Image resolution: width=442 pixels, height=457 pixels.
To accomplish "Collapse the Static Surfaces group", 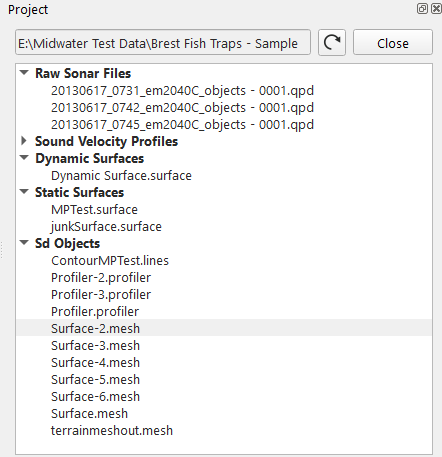I will pyautogui.click(x=24, y=192).
